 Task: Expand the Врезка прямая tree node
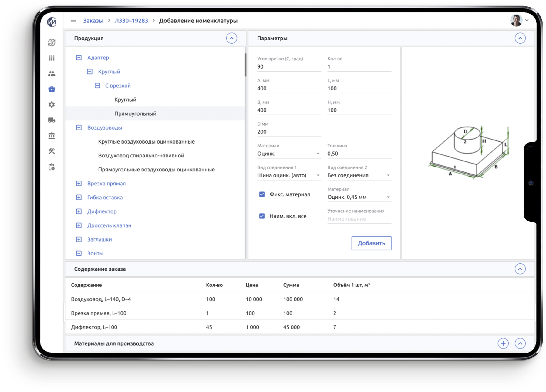click(79, 184)
